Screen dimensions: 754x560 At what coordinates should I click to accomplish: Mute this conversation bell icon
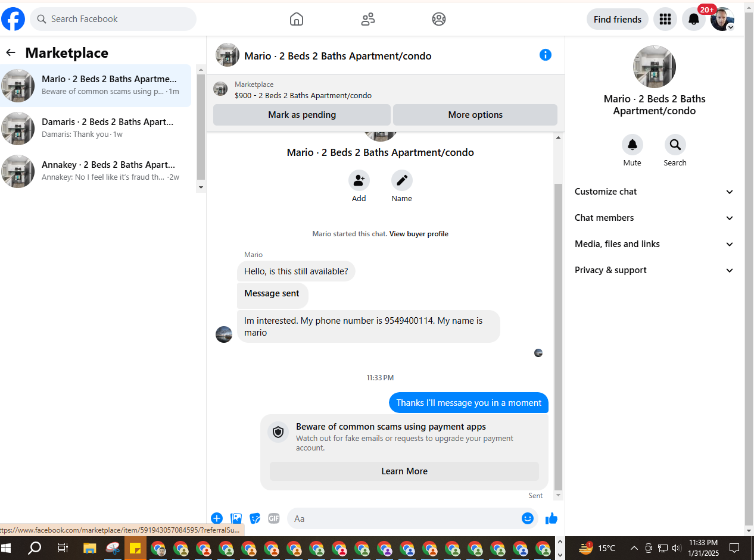coord(633,145)
